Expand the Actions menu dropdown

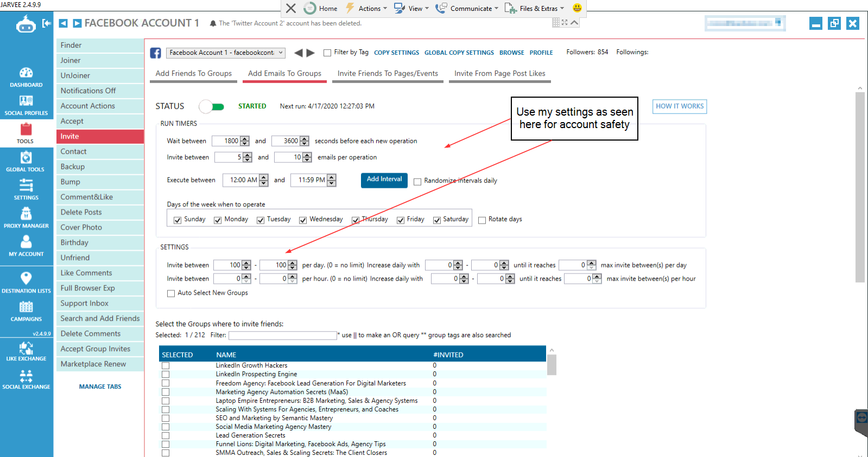click(x=367, y=8)
